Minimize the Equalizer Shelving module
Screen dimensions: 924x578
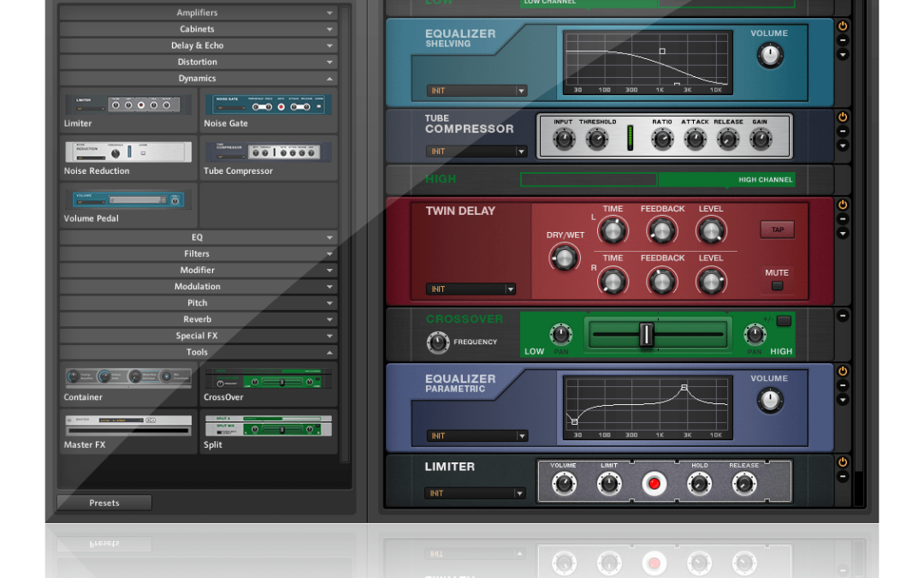843,40
